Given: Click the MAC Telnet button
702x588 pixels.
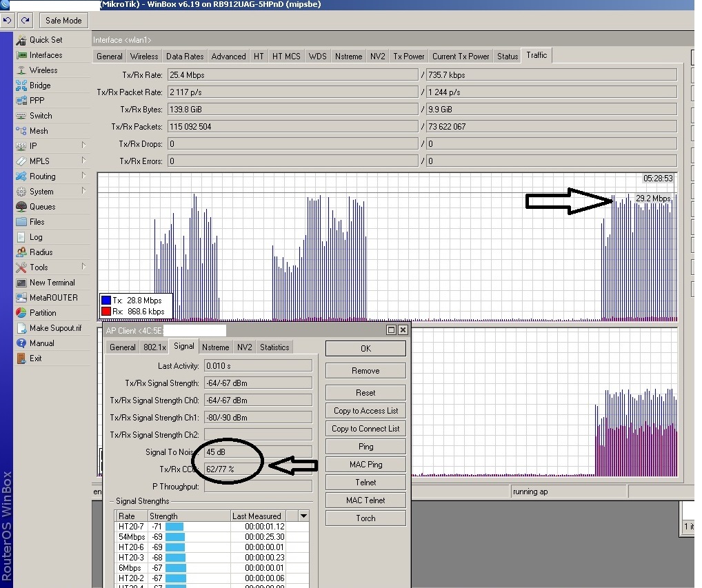Looking at the screenshot, I should point(365,500).
